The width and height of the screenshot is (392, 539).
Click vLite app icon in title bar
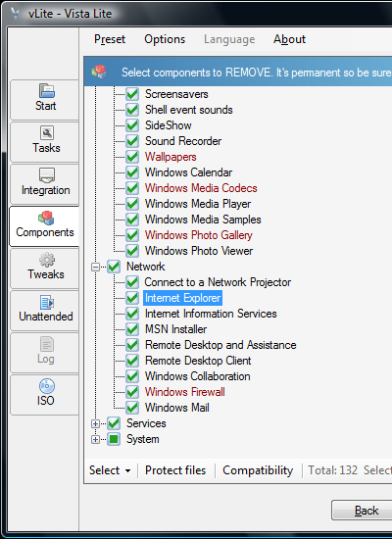pyautogui.click(x=15, y=13)
